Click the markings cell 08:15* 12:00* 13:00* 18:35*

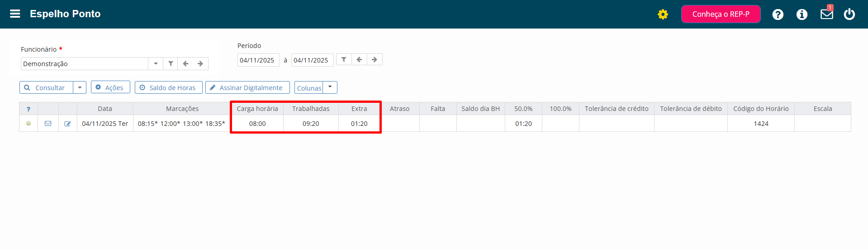click(x=181, y=124)
